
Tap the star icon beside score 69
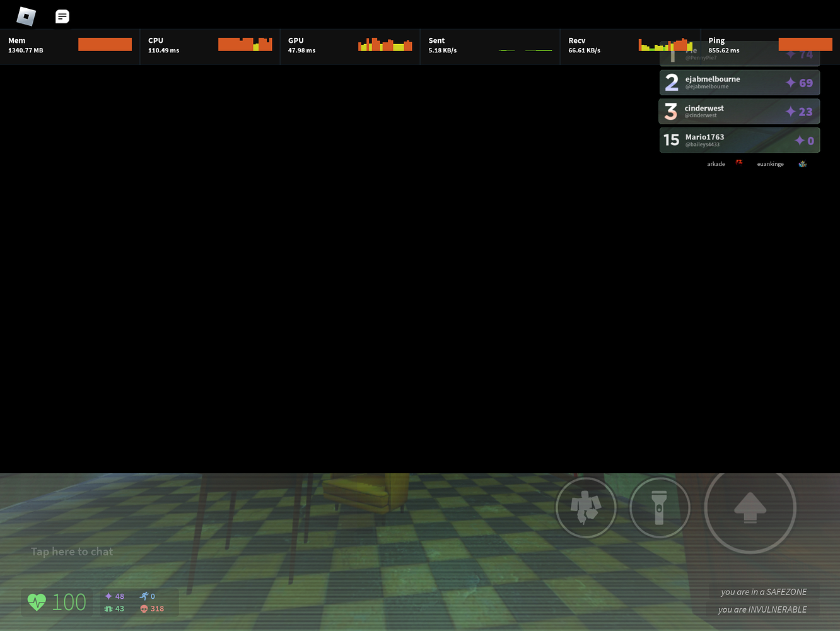pyautogui.click(x=790, y=83)
